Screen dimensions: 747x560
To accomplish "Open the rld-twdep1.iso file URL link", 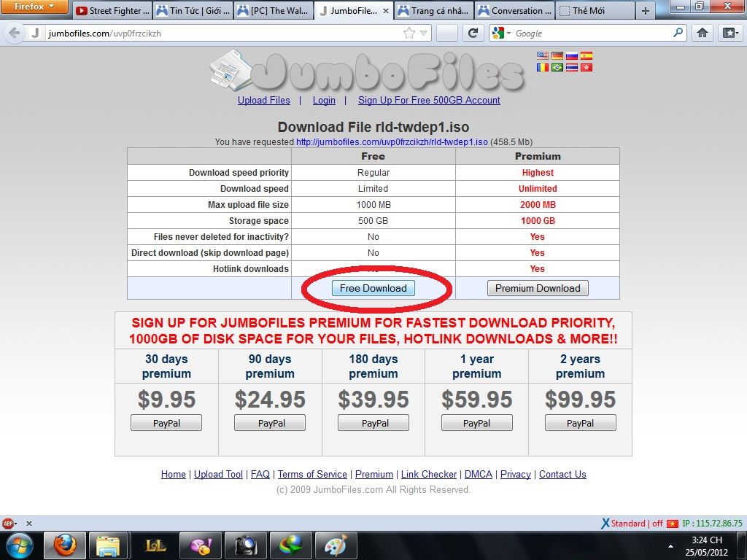I will pyautogui.click(x=392, y=142).
